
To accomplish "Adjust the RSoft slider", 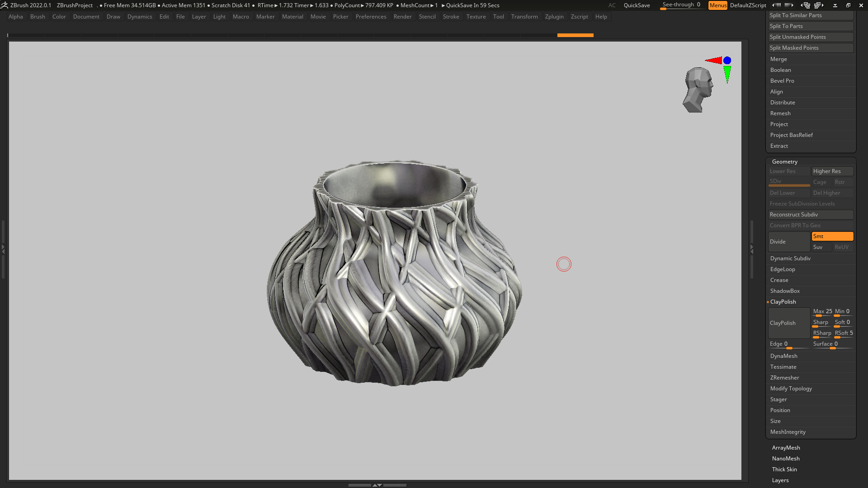I will point(844,333).
